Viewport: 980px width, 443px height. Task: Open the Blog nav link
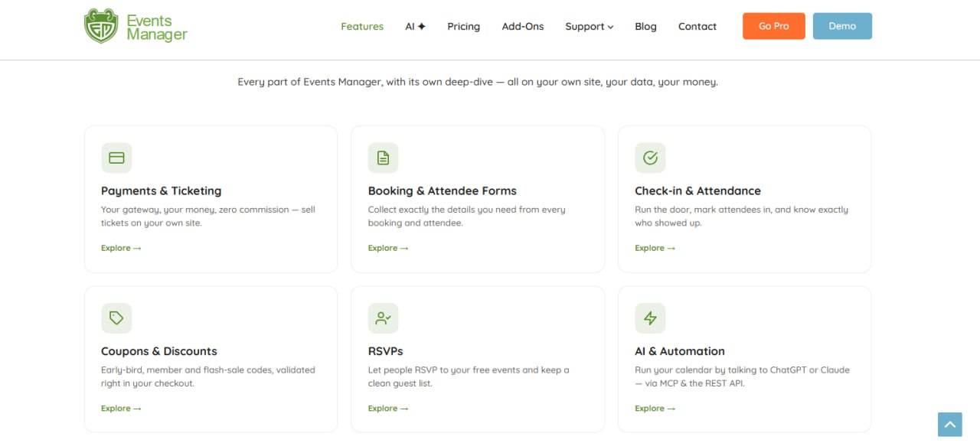click(645, 26)
